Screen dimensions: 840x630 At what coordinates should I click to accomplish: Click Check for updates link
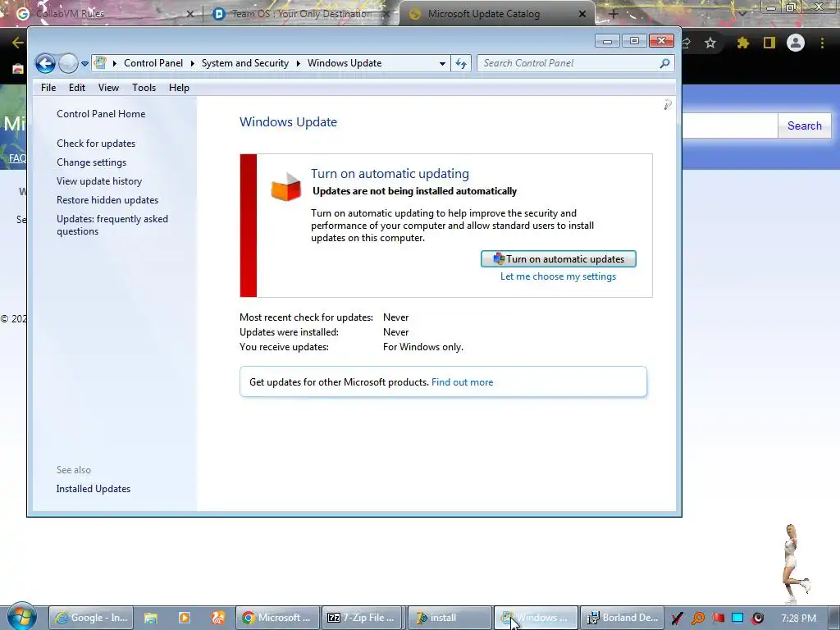[x=96, y=143]
